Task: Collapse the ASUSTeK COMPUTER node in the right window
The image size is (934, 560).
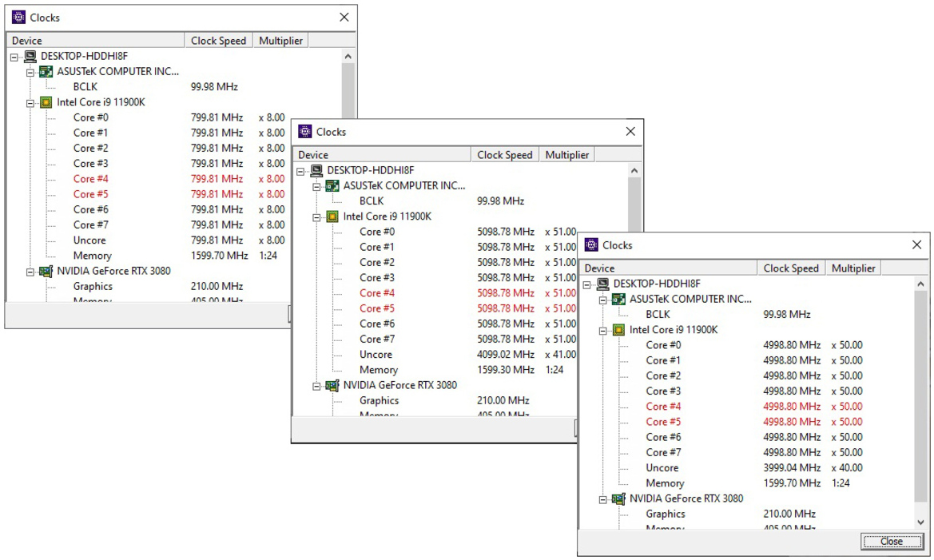Action: 602,300
